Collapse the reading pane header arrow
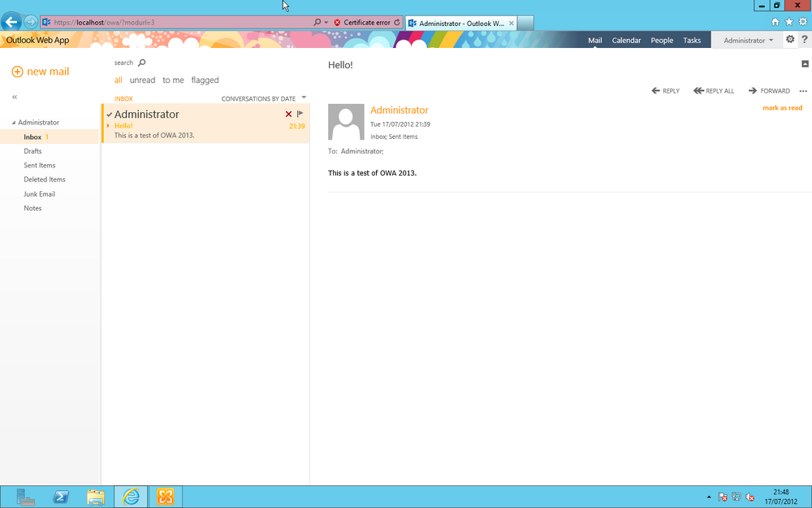Image resolution: width=812 pixels, height=508 pixels. (805, 63)
